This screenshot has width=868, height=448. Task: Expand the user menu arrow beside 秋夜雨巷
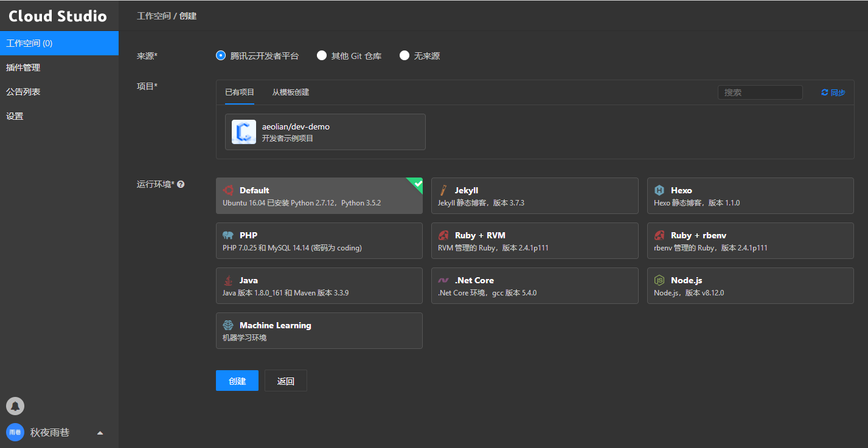[x=100, y=433]
